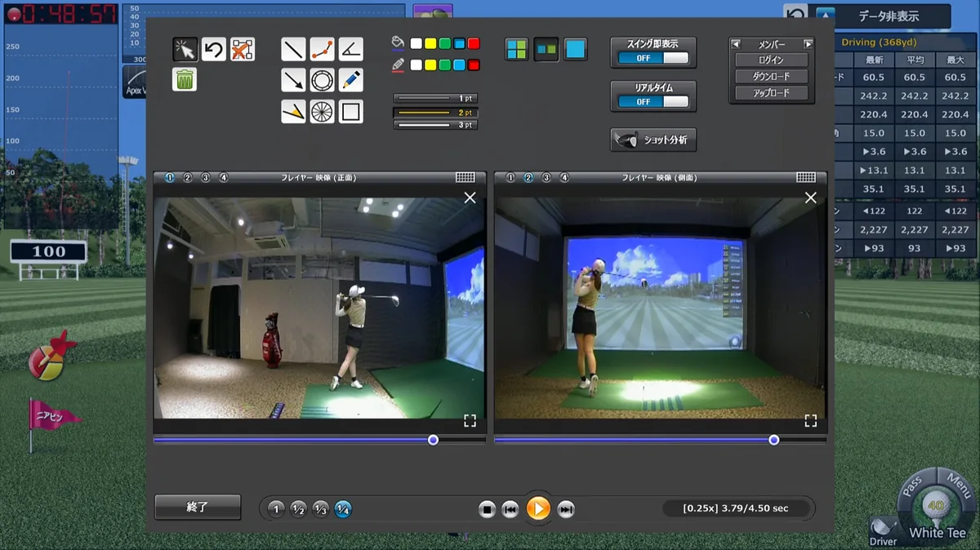Pick white pen color swatch
This screenshot has height=550, width=980.
pyautogui.click(x=416, y=64)
